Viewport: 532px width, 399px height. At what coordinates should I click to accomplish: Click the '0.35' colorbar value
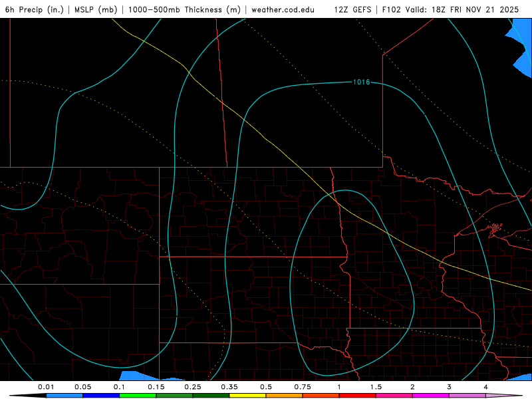[x=229, y=387]
